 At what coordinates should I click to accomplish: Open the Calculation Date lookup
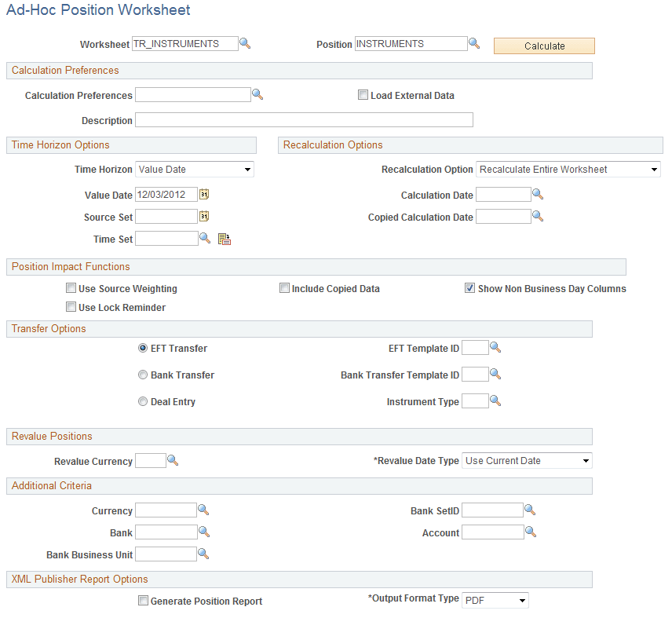click(537, 195)
